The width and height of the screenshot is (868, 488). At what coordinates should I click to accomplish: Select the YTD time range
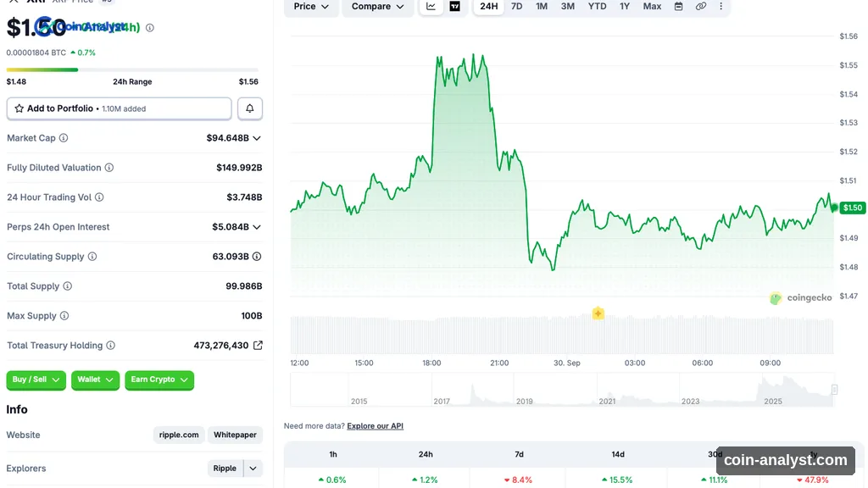[597, 6]
